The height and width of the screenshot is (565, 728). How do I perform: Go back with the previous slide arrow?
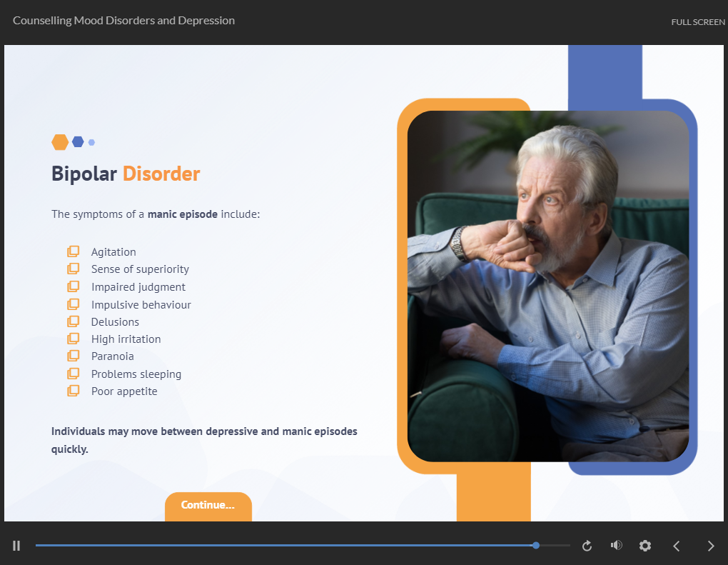click(677, 546)
